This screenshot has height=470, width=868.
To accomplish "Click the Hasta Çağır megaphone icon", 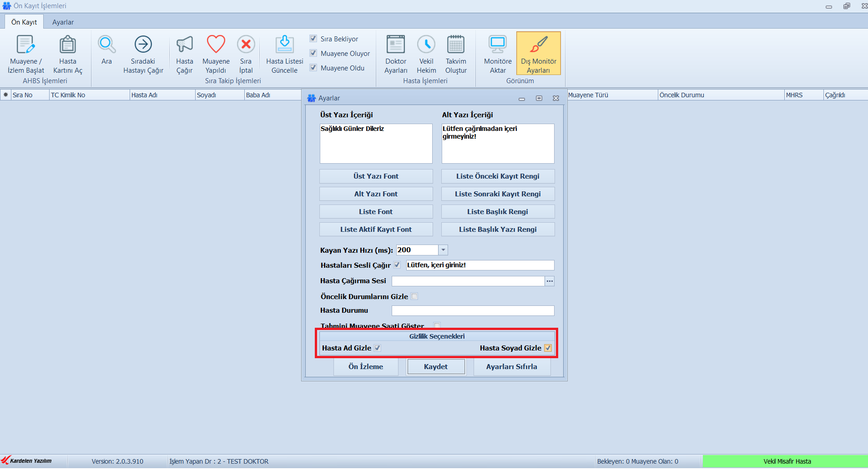I will pos(184,45).
